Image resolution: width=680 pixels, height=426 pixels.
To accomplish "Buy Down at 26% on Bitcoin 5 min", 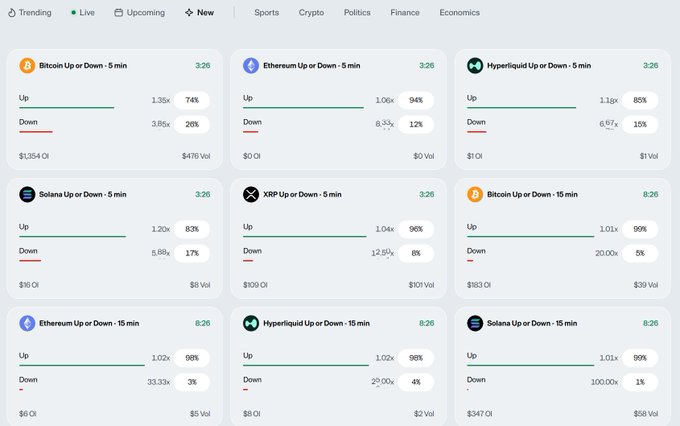I will pos(192,124).
